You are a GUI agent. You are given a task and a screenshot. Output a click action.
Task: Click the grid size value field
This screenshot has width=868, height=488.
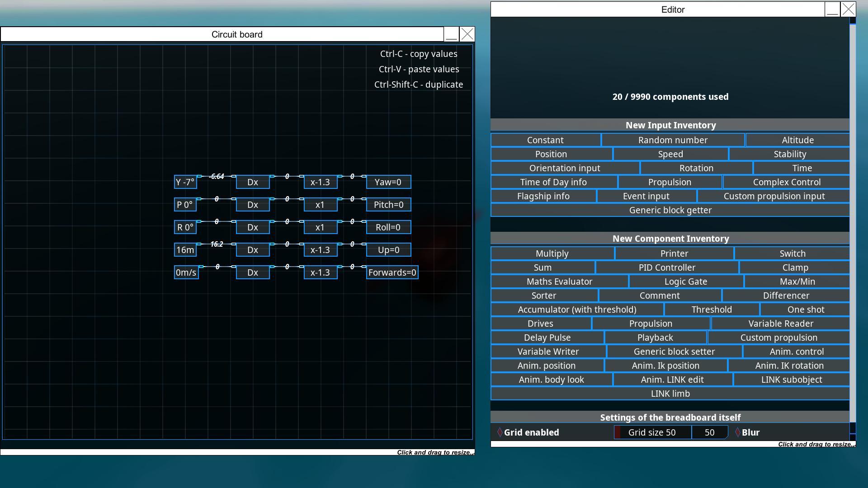pos(709,432)
